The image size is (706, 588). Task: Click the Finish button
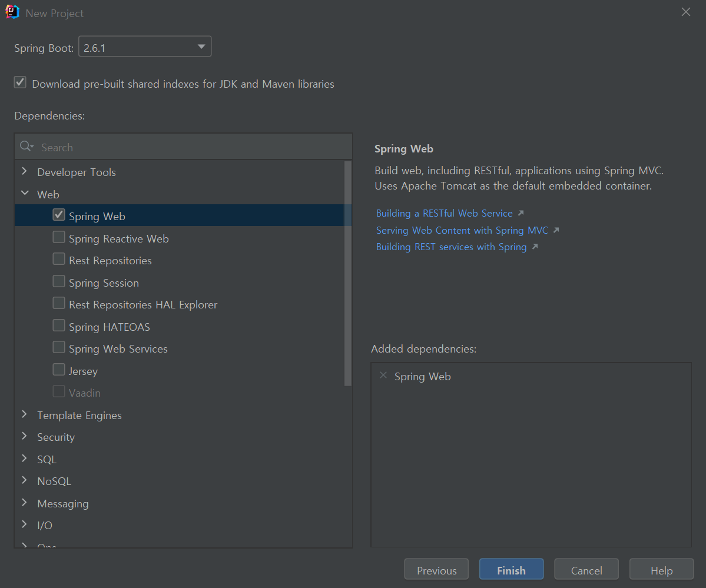(512, 570)
